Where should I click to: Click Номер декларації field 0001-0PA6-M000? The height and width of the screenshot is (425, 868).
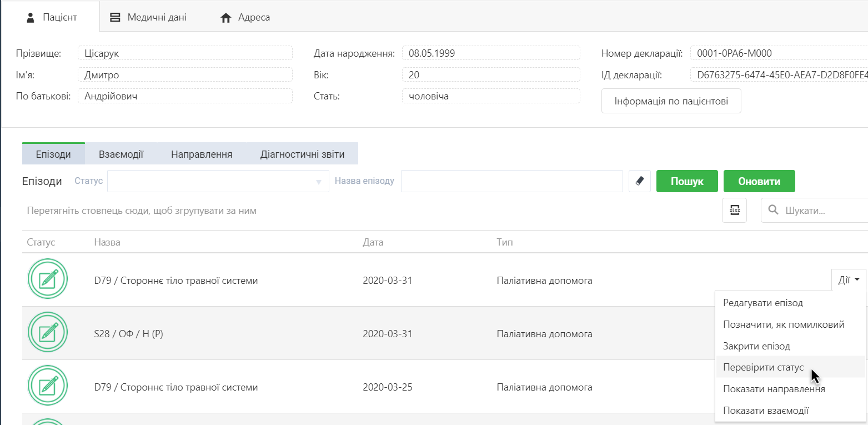point(779,53)
